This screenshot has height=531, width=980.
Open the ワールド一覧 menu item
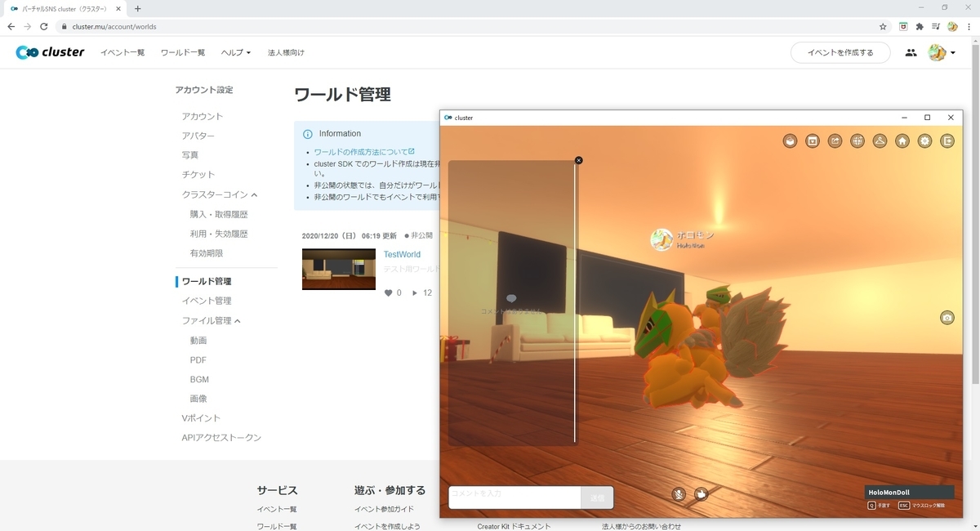tap(183, 52)
